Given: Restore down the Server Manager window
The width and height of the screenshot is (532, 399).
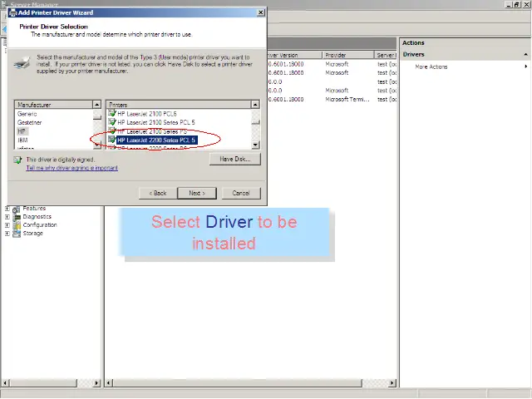Looking at the screenshot, I should 516,4.
